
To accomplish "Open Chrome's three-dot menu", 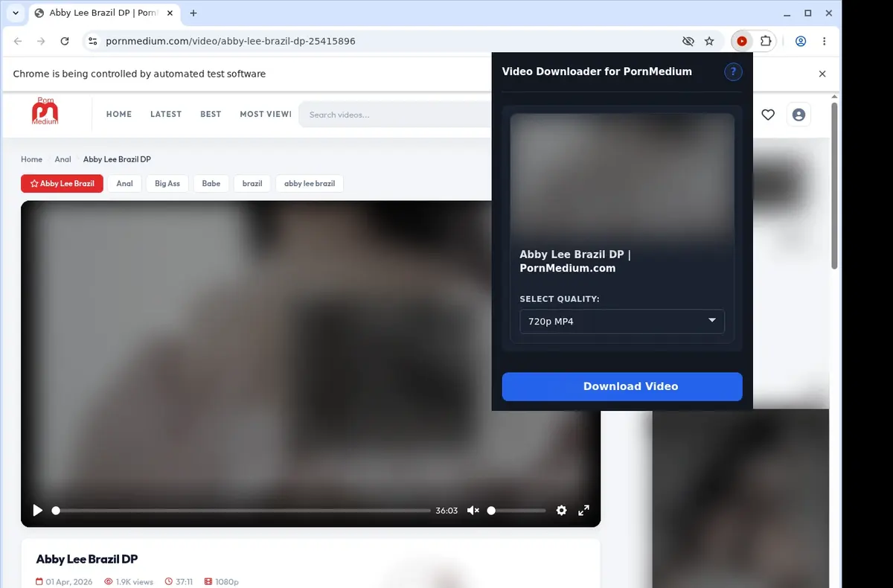I will 825,42.
